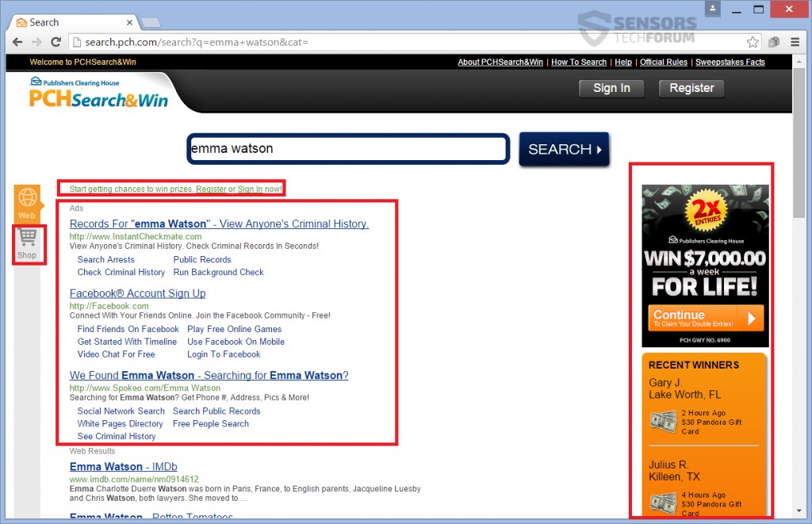Navigate back with the browser back arrow

coord(17,42)
